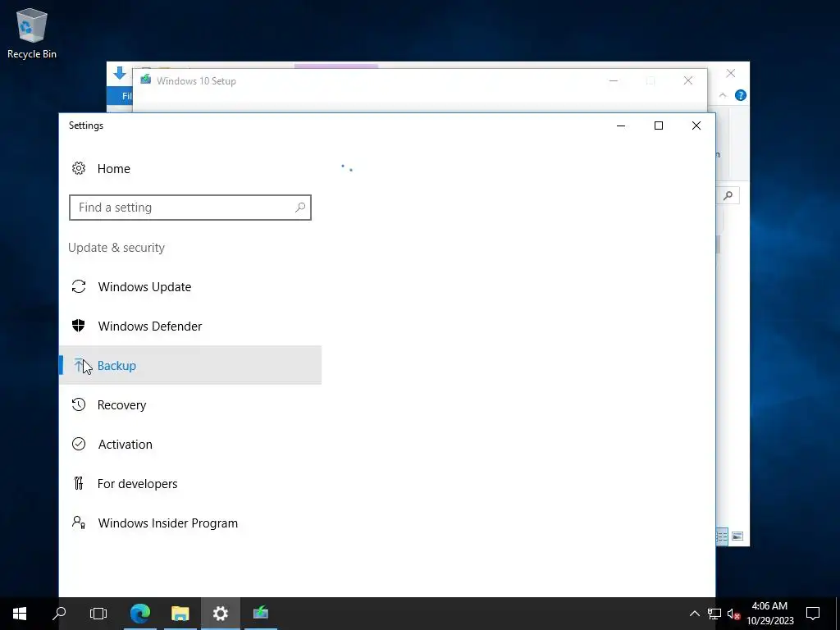This screenshot has height=630, width=840.
Task: Focus the Find a setting search box
Action: click(x=190, y=208)
